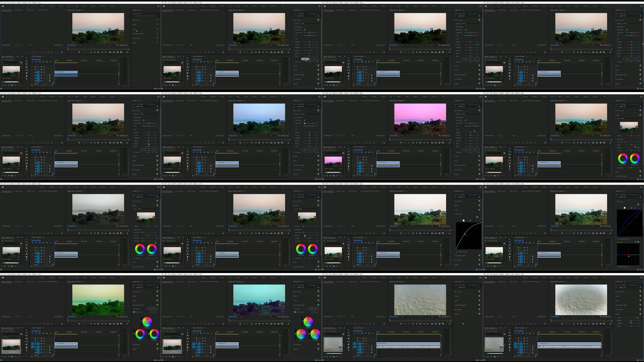Open Window menu in the no-clip-selected frame
Screen dimensions: 644x362
[34, 3]
